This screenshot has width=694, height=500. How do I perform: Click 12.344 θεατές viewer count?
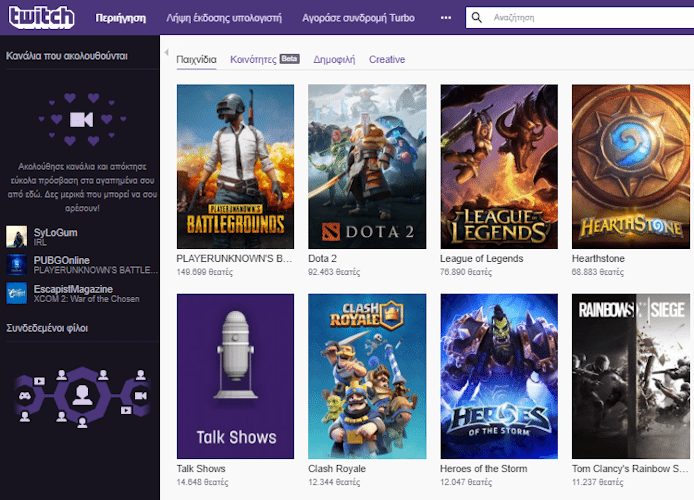(334, 482)
